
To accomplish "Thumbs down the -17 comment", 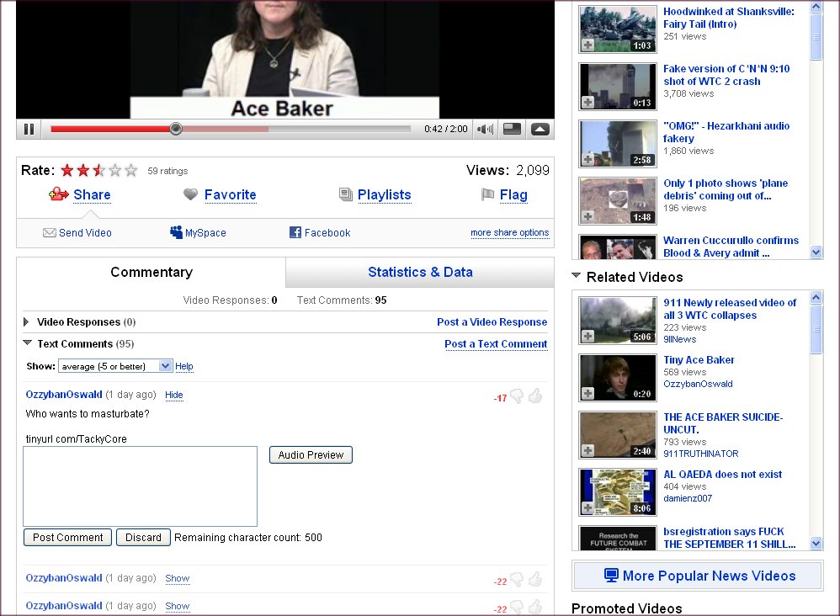I will coord(517,396).
